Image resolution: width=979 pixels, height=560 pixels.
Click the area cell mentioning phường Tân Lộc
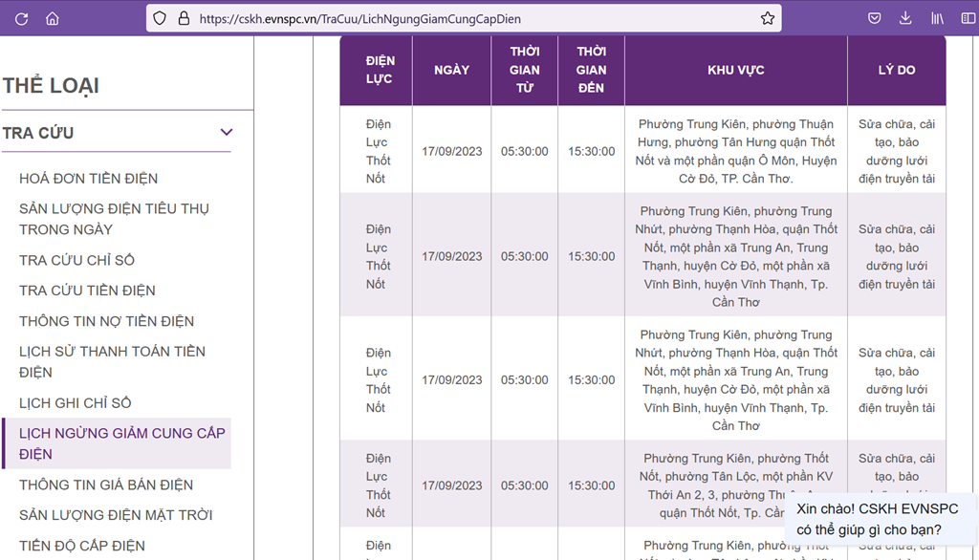click(x=736, y=485)
